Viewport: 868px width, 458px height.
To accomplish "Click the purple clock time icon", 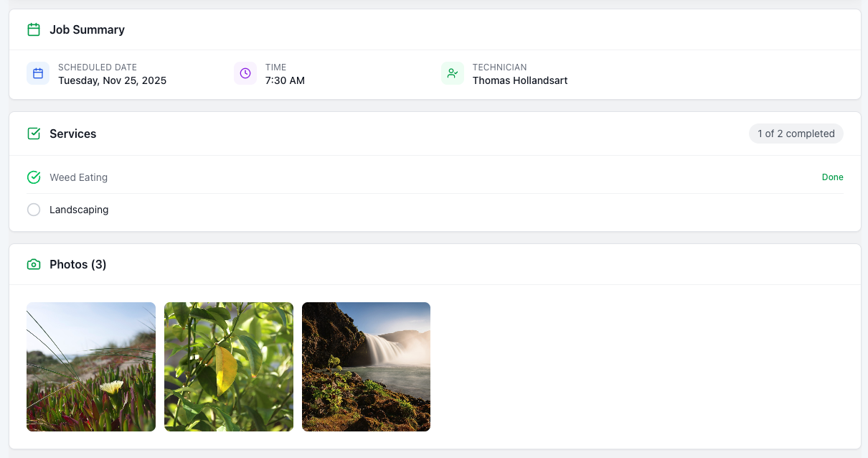I will click(x=245, y=73).
